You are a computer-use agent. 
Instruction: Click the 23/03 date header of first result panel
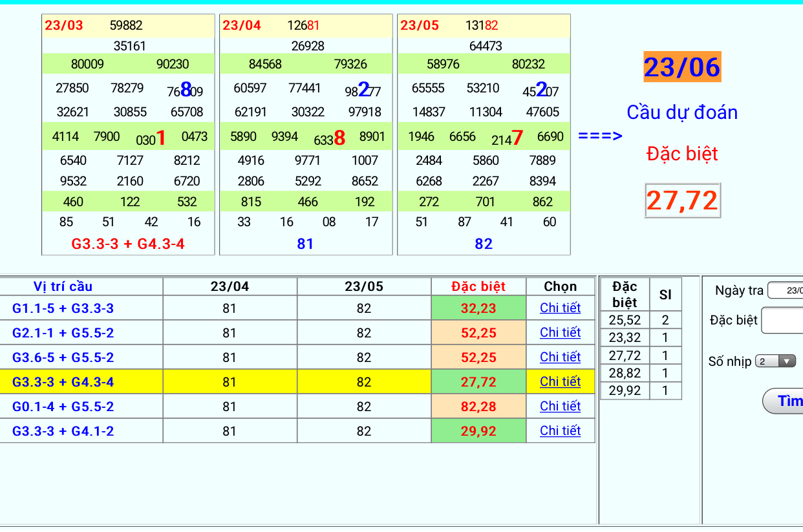click(x=64, y=26)
